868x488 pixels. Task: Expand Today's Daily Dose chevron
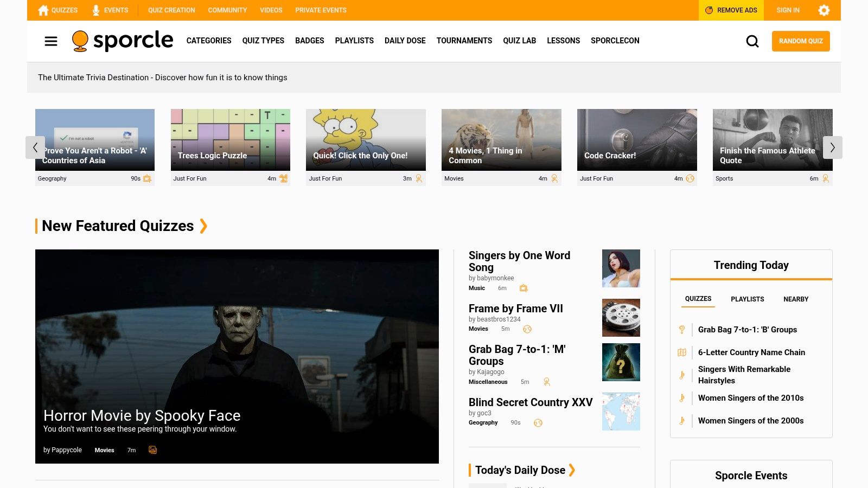click(572, 470)
